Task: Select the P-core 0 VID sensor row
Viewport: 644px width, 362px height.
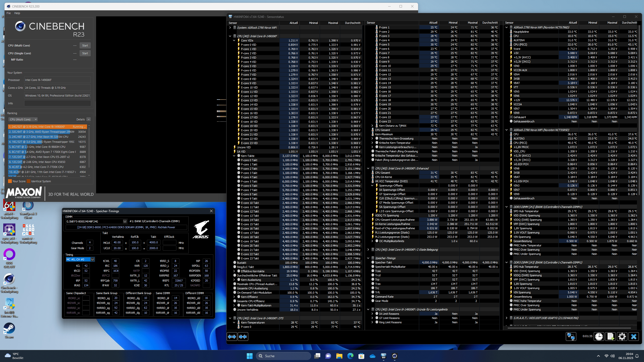Action: (x=295, y=45)
